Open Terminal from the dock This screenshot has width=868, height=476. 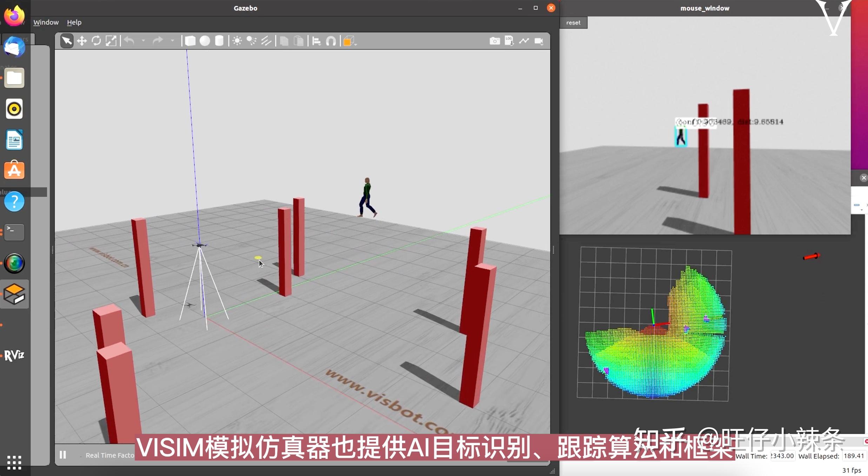(x=14, y=232)
